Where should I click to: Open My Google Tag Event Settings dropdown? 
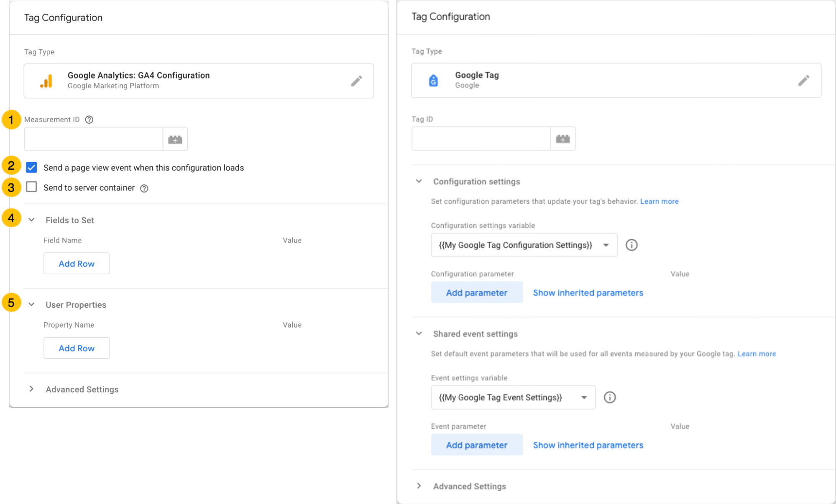tap(513, 397)
